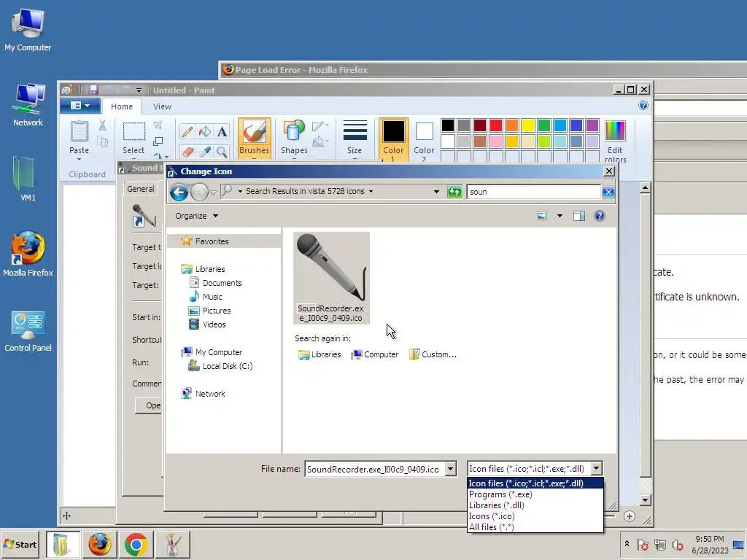Image resolution: width=747 pixels, height=560 pixels.
Task: Select the Fill with color bucket in Paint
Action: [205, 131]
